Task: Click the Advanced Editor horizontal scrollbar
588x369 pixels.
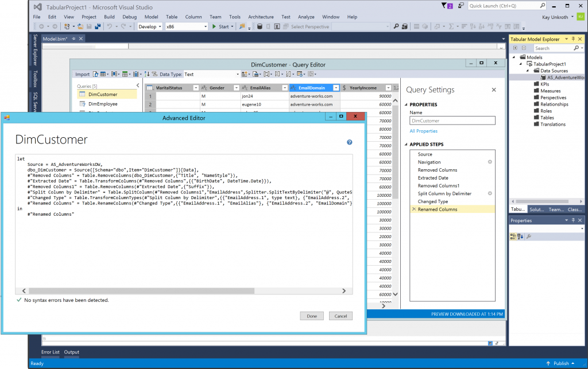Action: click(x=142, y=291)
